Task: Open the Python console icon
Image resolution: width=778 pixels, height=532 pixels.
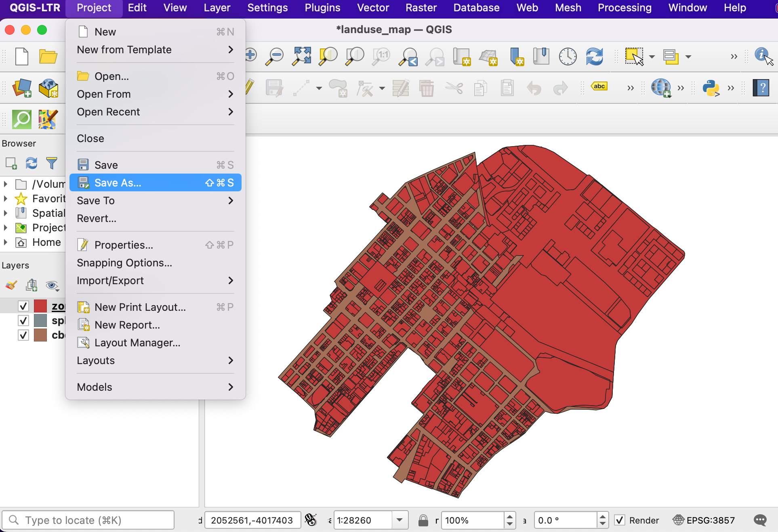Action: 711,88
